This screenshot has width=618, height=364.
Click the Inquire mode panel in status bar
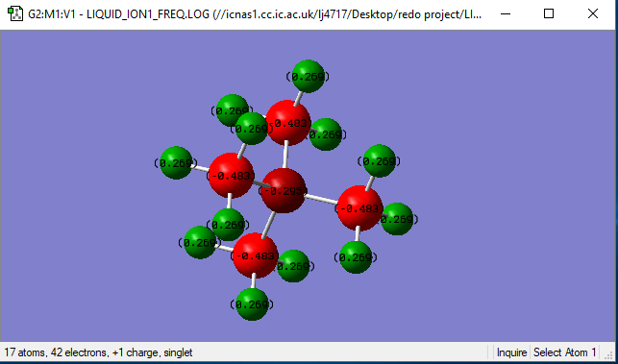511,352
